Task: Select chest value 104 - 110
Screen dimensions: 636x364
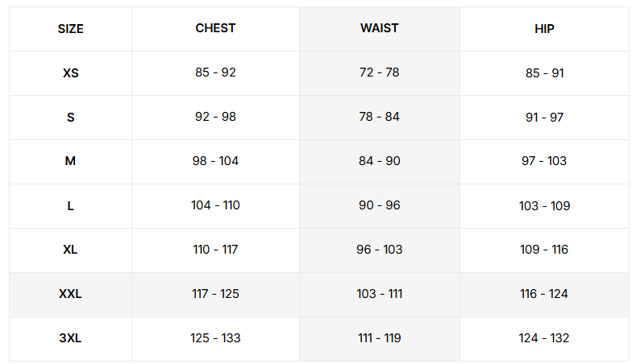Action: click(x=215, y=205)
